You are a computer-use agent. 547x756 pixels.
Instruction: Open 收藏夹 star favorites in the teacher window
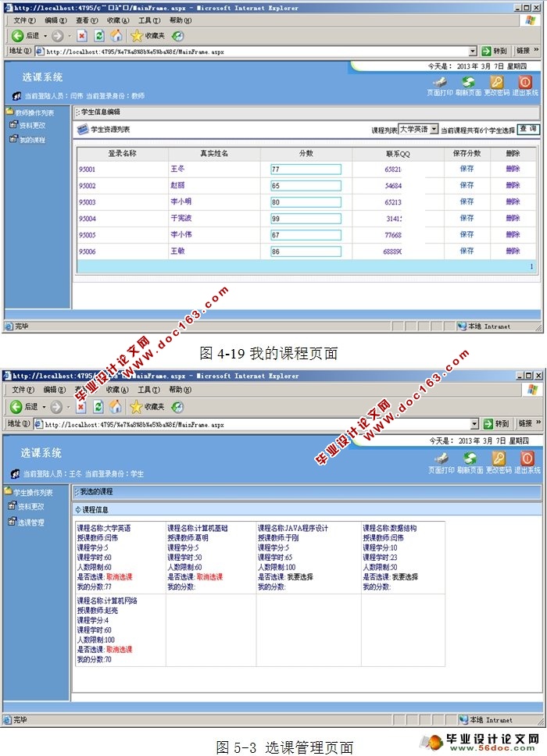[x=148, y=36]
